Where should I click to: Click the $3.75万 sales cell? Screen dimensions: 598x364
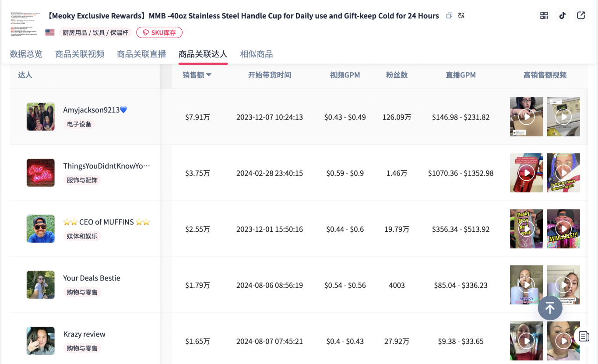tap(197, 173)
